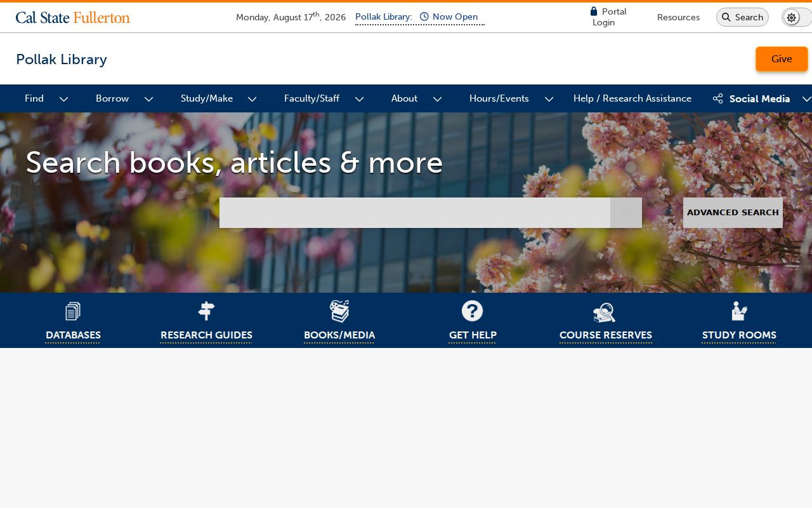This screenshot has height=508, width=812.
Task: Open the site Search in the top bar
Action: (x=742, y=17)
